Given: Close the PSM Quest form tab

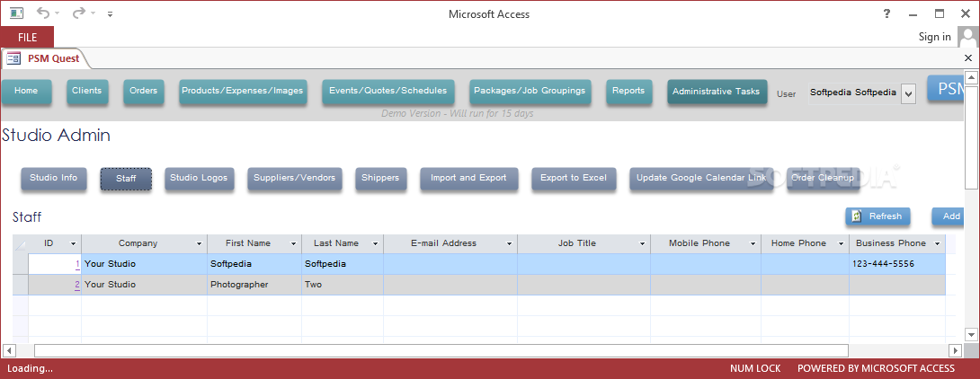Looking at the screenshot, I should 968,58.
